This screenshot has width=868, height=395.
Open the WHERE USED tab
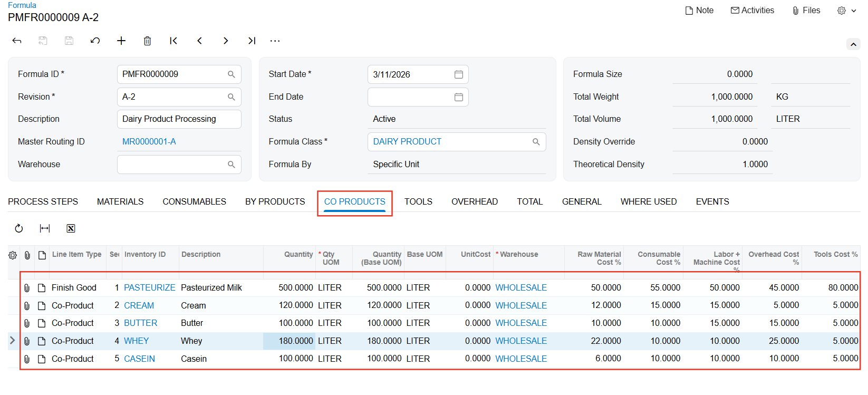[648, 202]
